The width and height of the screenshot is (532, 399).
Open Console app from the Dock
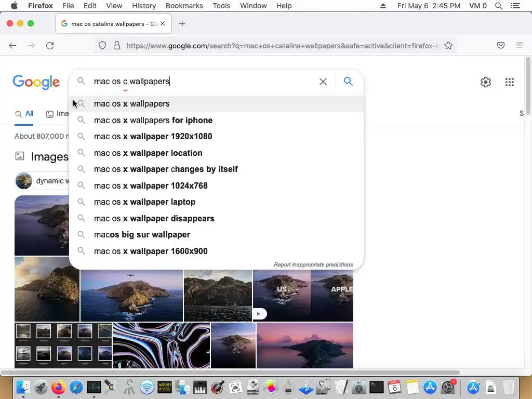point(165,387)
